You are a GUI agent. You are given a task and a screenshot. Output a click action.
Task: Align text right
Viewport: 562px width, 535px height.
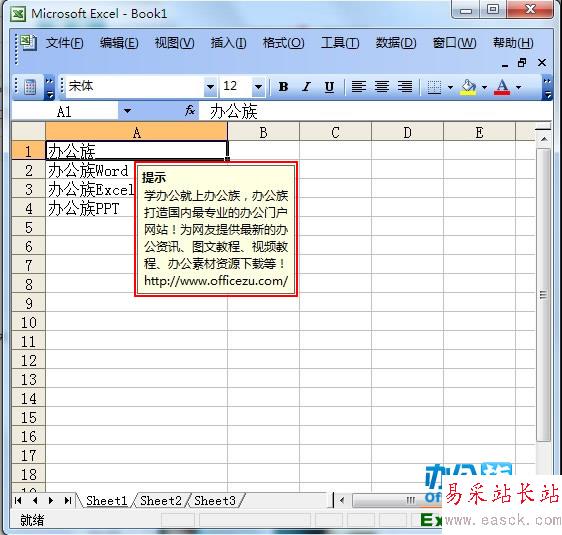[405, 86]
